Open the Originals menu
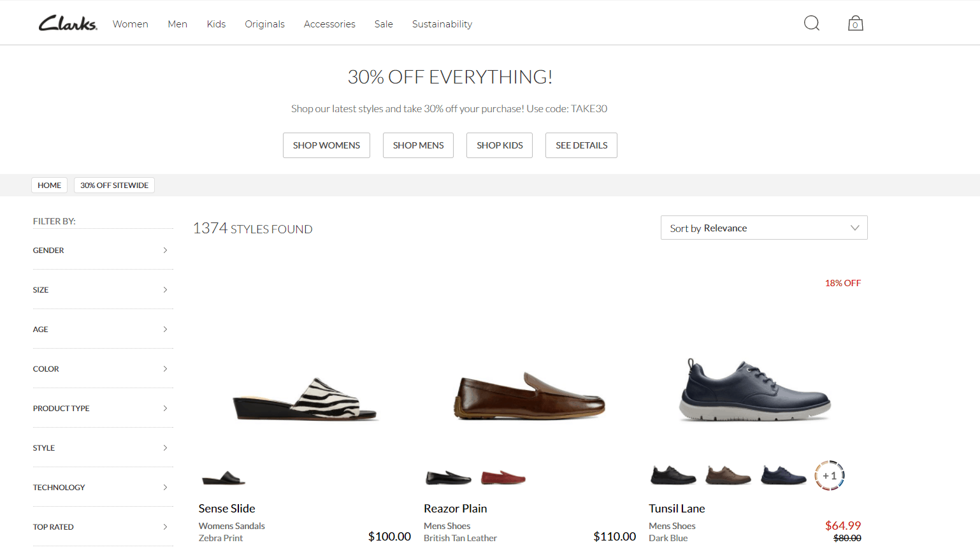 pyautogui.click(x=264, y=24)
